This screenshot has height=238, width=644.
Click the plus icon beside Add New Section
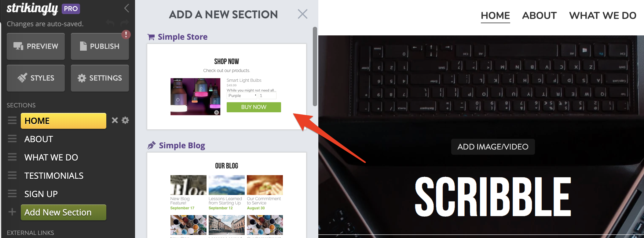12,212
